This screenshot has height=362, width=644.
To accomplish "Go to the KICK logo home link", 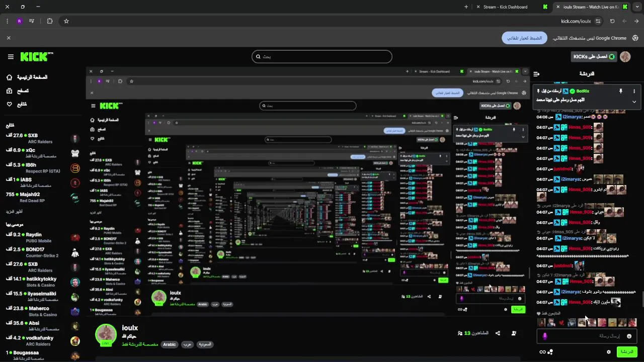I will pos(37,57).
